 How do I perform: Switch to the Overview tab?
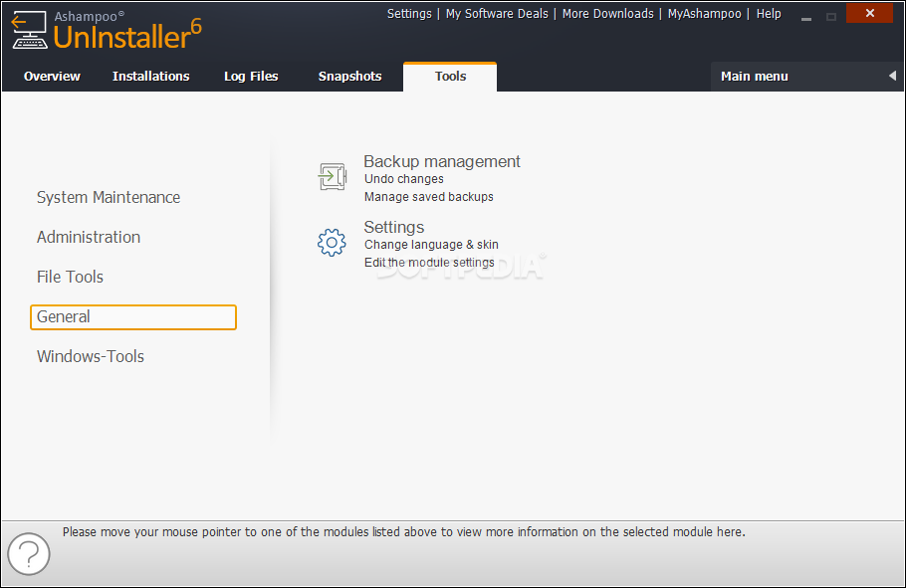pos(52,77)
